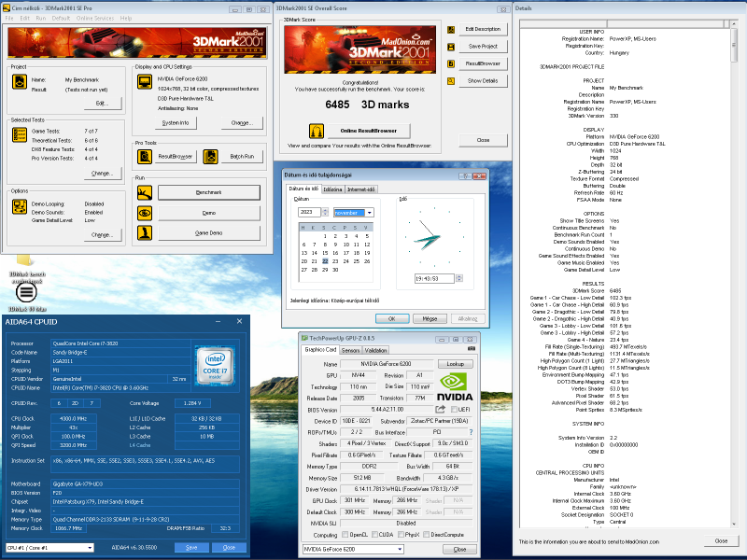Click the Save button in AIDA64 CPUID

[x=191, y=548]
